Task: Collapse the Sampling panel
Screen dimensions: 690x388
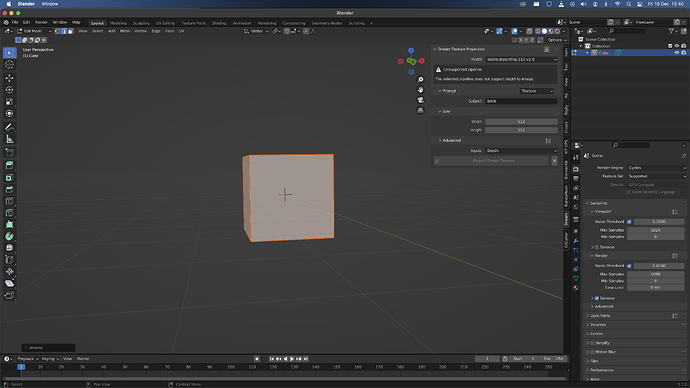Action: click(597, 203)
